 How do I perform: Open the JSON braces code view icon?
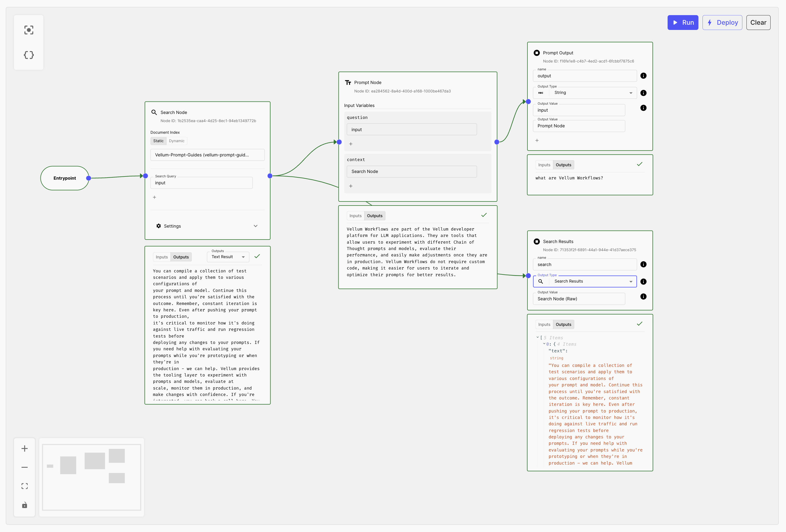pyautogui.click(x=29, y=55)
